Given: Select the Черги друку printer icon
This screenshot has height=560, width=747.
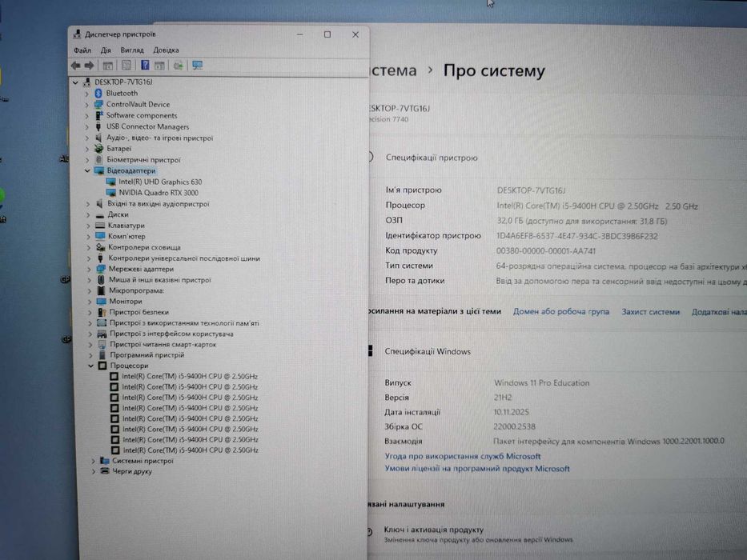Looking at the screenshot, I should tap(105, 471).
